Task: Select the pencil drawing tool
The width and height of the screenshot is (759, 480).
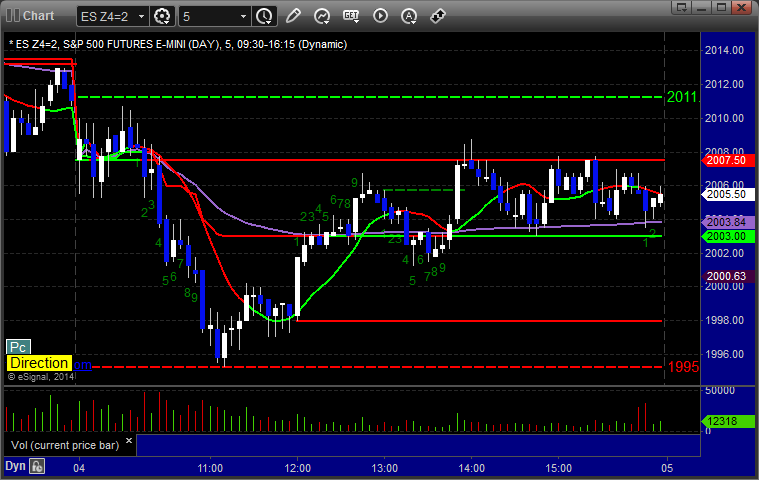Action: point(293,16)
